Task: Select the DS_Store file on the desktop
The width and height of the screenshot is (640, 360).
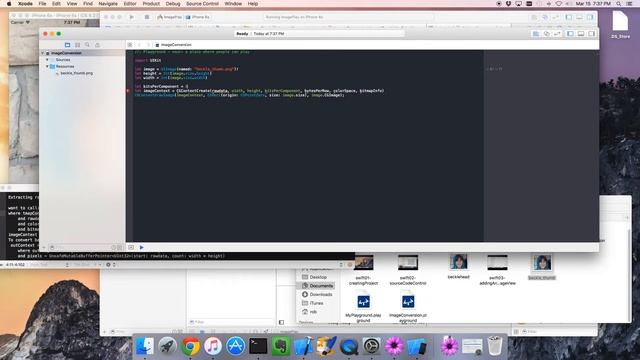Action: (620, 24)
